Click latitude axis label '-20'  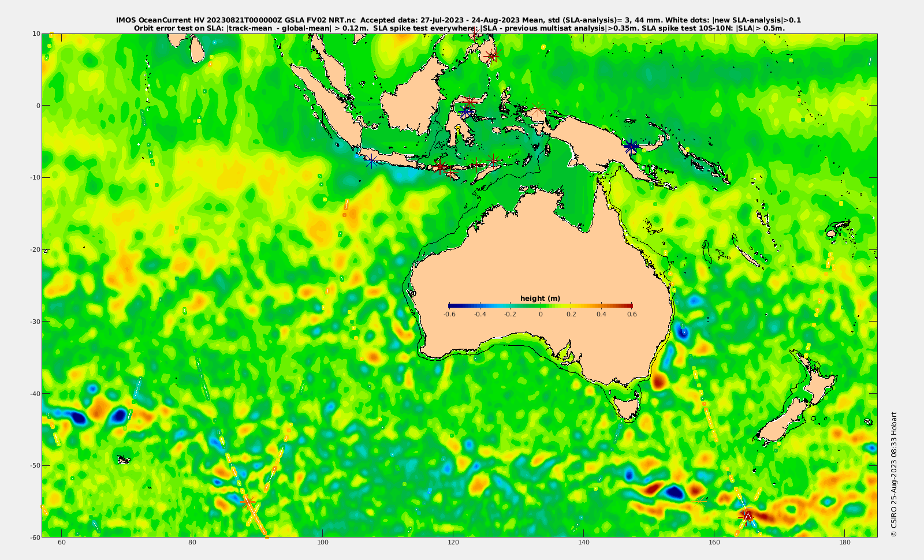coord(35,249)
